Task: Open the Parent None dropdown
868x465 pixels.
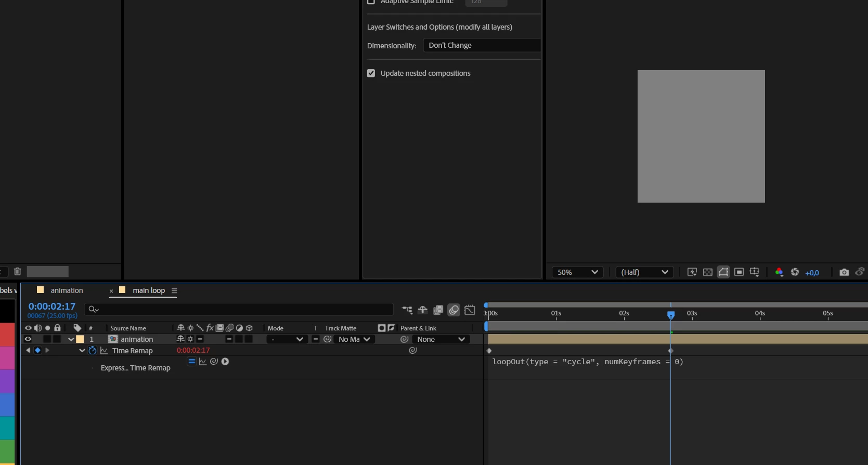Action: (x=441, y=339)
